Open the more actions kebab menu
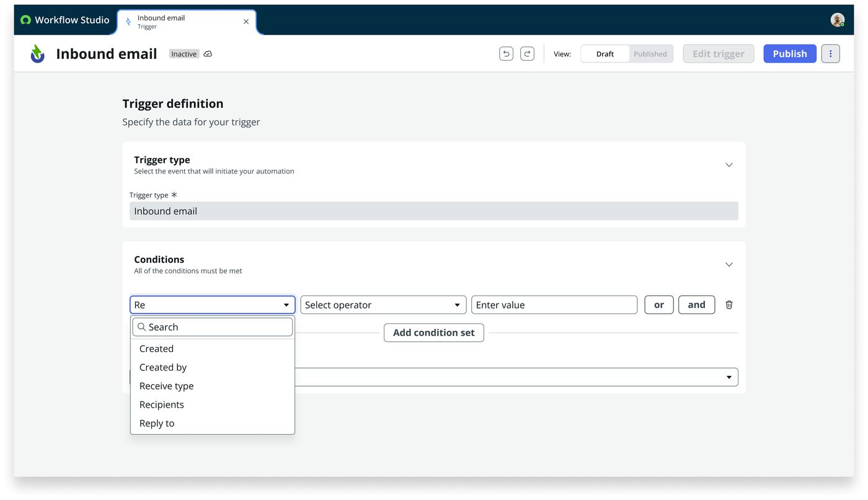The width and height of the screenshot is (868, 500). [831, 54]
